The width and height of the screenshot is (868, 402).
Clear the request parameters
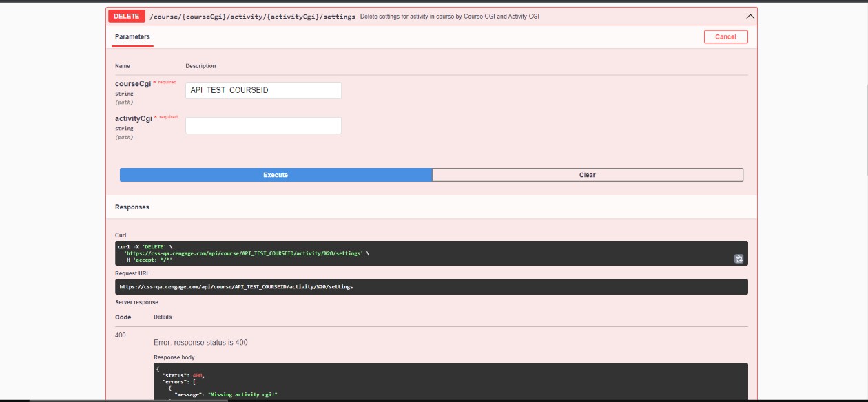(x=587, y=174)
